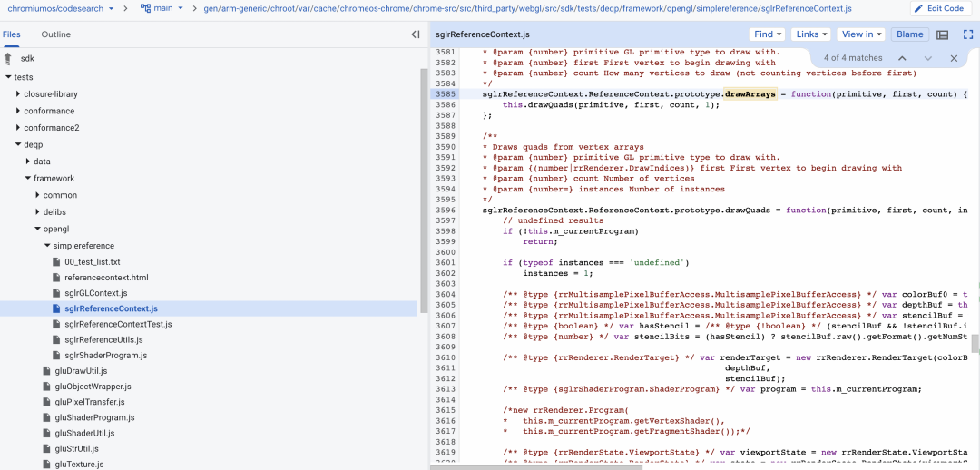Screen dimensions: 980x470
Task: Go up to parent sdk folder
Action: pos(9,58)
